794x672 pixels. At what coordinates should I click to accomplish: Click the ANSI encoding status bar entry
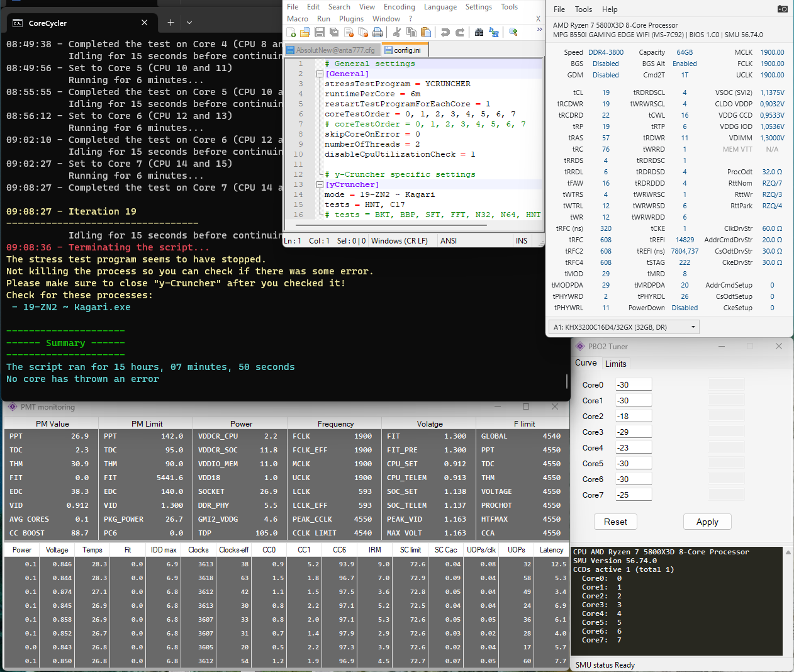449,241
